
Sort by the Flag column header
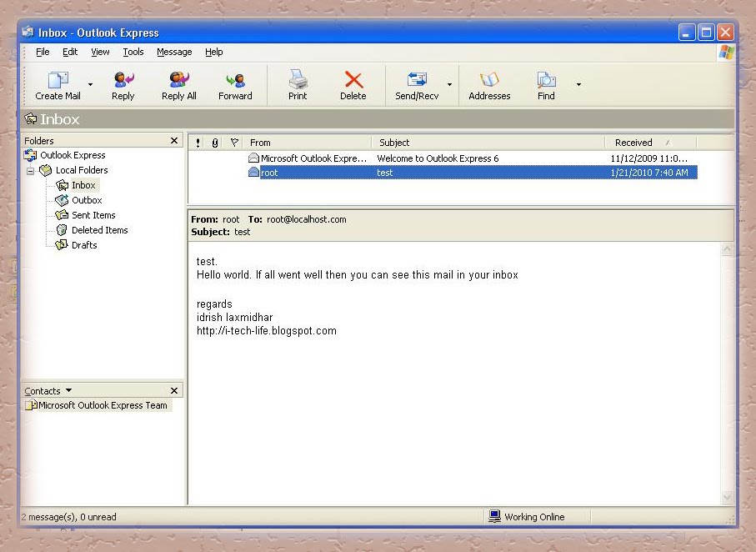[x=234, y=143]
